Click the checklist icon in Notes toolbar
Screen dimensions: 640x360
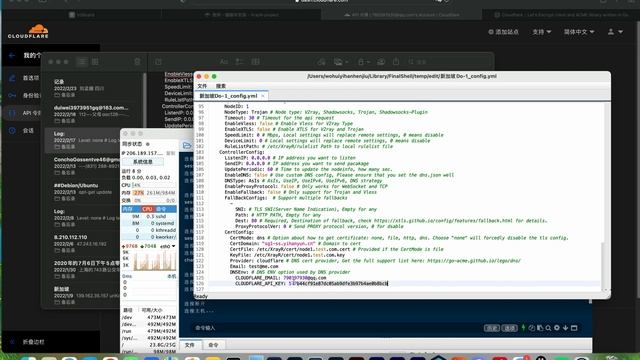pyautogui.click(x=240, y=62)
